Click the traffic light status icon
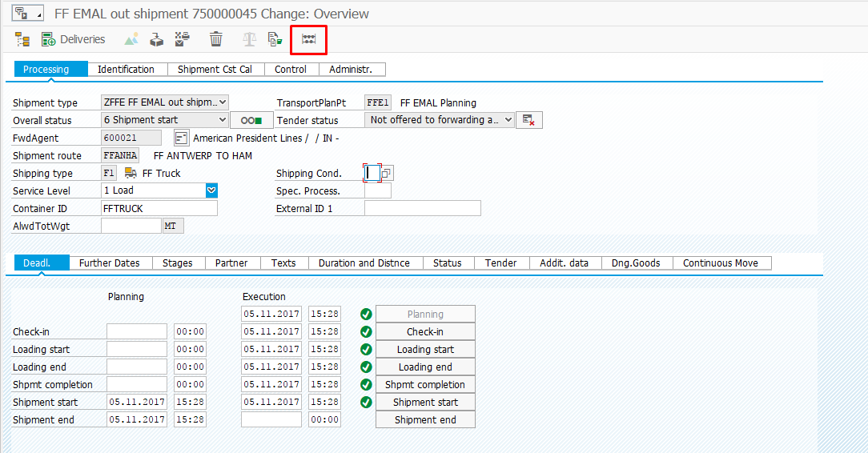The width and height of the screenshot is (868, 453). tap(251, 120)
